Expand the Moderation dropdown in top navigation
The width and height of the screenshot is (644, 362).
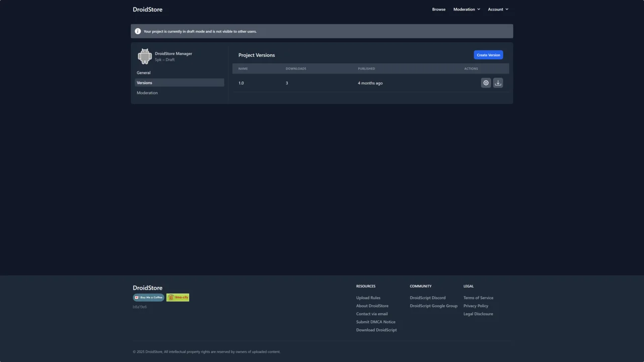[x=467, y=9]
